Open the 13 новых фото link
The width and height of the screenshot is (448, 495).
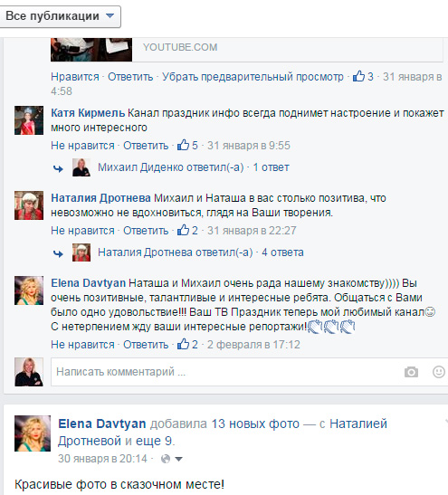click(255, 424)
